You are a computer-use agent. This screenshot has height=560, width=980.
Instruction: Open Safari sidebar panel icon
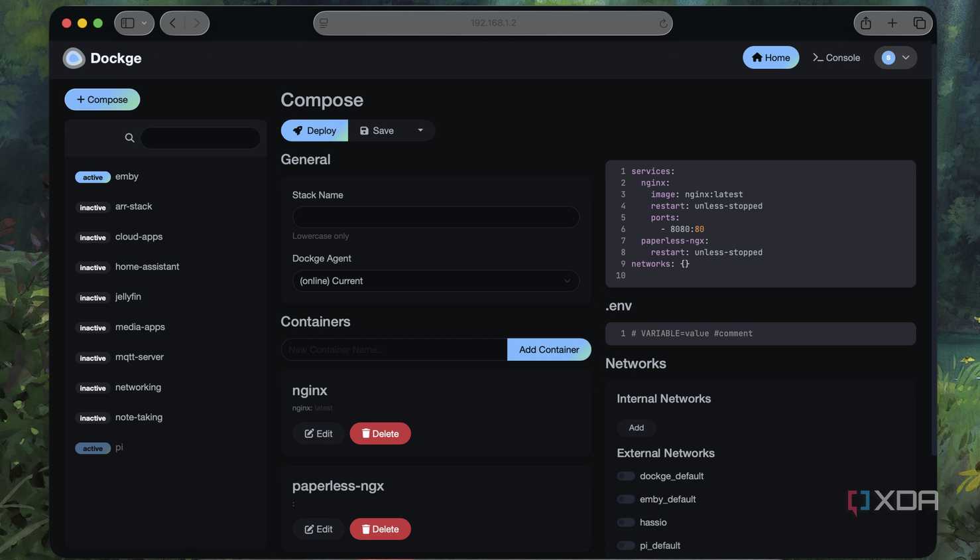click(127, 23)
